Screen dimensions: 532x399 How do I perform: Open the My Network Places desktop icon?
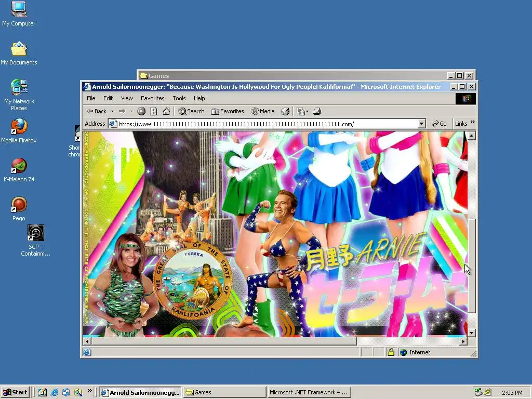click(x=19, y=96)
